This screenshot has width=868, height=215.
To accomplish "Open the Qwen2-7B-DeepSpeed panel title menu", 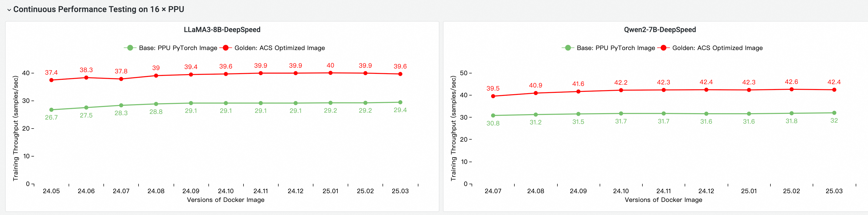I will 659,30.
